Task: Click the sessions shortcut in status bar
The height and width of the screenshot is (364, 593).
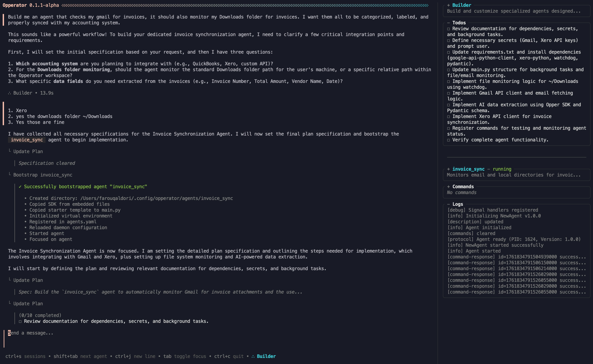Action: point(34,356)
